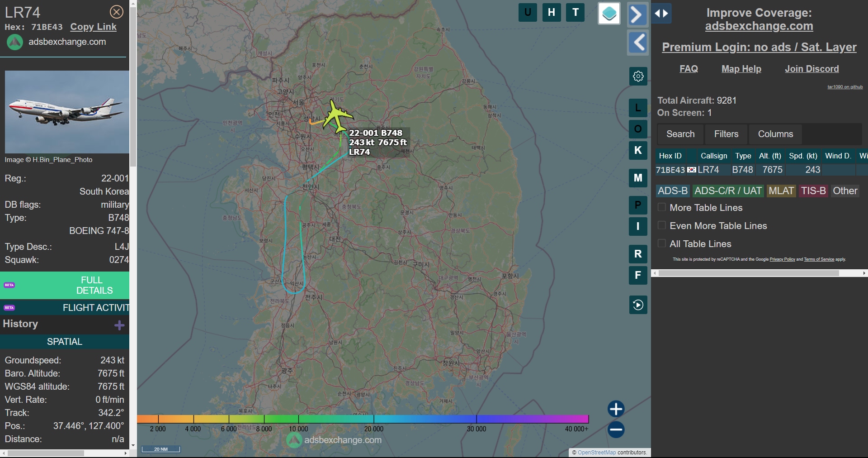Toggle the ADS-B source filter
868x458 pixels.
[x=673, y=191]
